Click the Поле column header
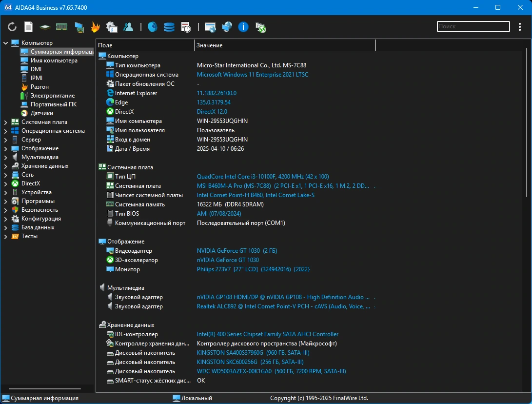This screenshot has width=532, height=404. [x=145, y=45]
